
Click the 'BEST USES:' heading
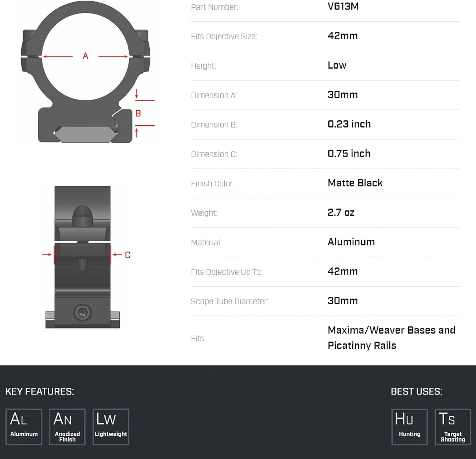(417, 391)
